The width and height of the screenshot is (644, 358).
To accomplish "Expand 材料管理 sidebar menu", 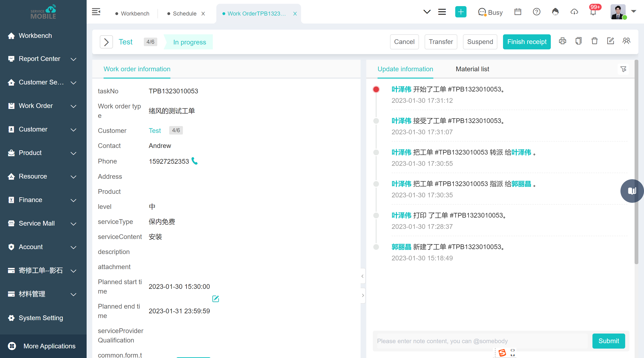I will (x=73, y=294).
